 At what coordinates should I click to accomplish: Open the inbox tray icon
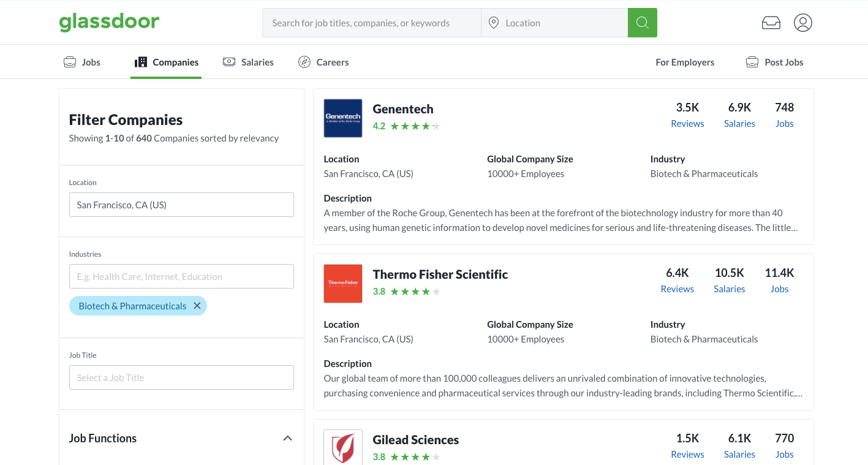771,23
